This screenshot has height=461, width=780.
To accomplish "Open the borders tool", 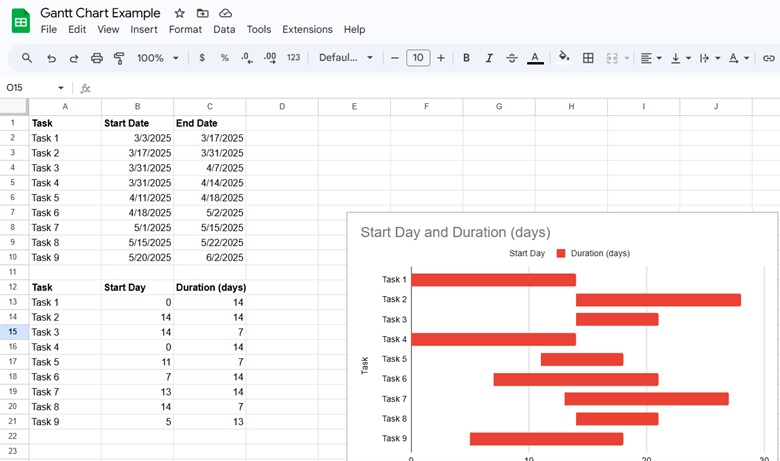I will pyautogui.click(x=588, y=58).
